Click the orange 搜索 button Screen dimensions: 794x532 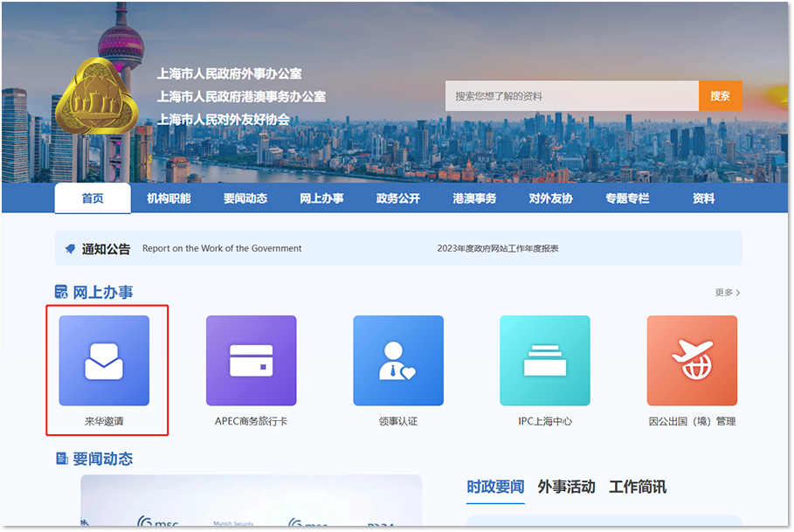[720, 96]
